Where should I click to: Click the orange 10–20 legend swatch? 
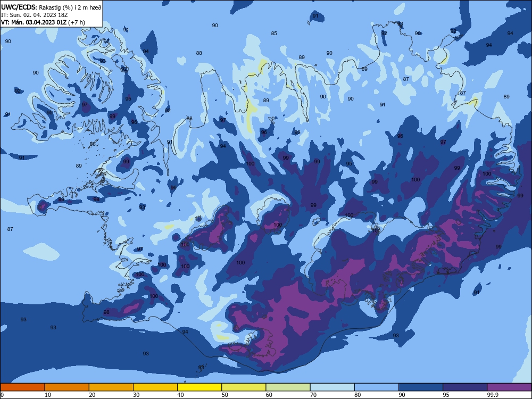click(x=67, y=387)
